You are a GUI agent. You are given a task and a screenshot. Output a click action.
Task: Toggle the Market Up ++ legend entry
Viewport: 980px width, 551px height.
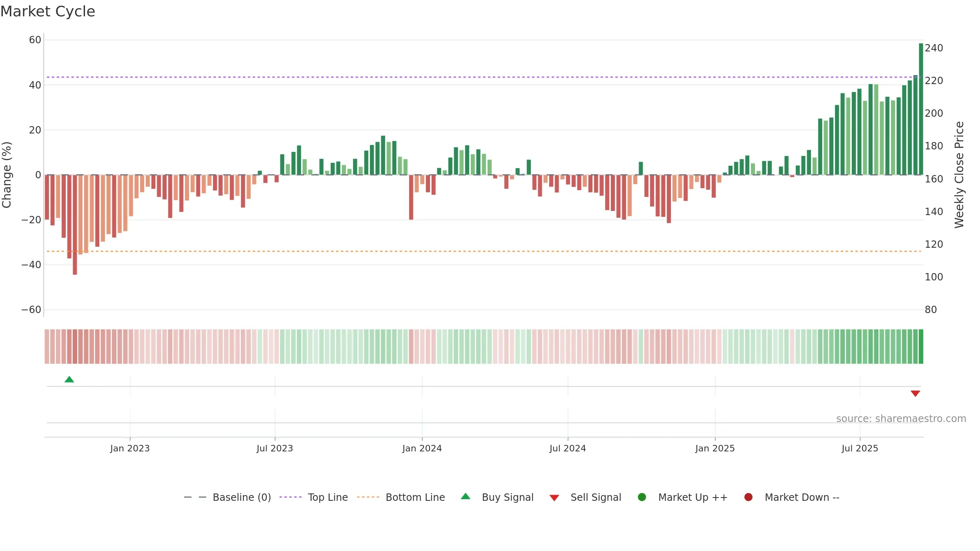[683, 498]
